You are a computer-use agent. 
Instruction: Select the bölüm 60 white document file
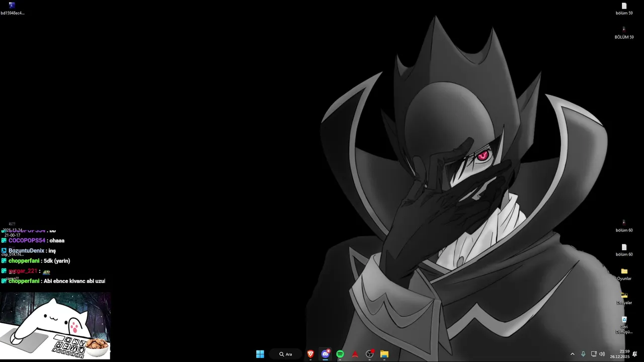click(624, 250)
